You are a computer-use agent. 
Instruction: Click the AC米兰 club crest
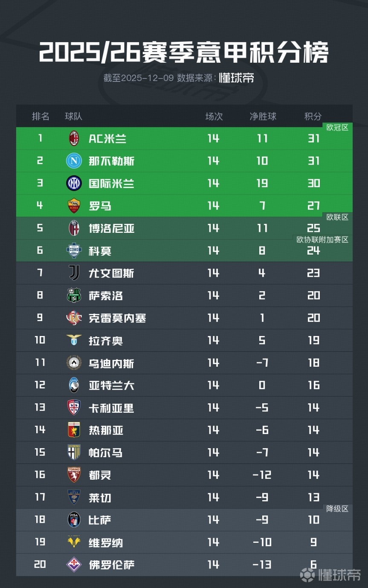pyautogui.click(x=74, y=139)
